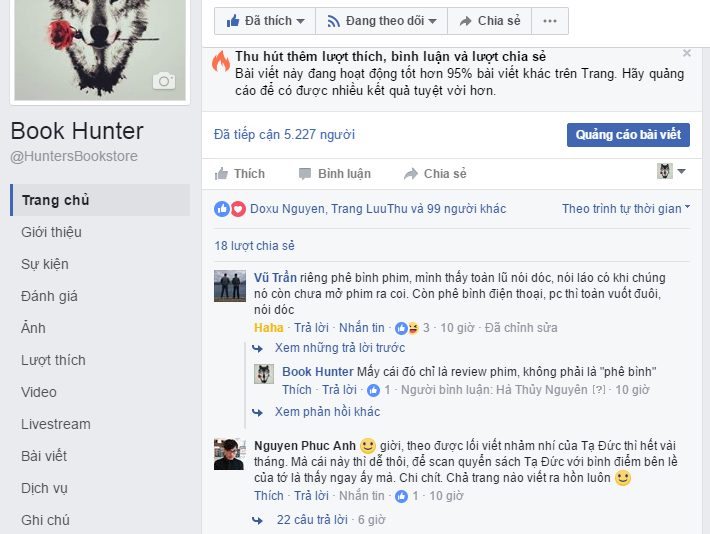This screenshot has height=534, width=710.
Task: Click the post's Chia sẻ share action
Action: click(435, 174)
